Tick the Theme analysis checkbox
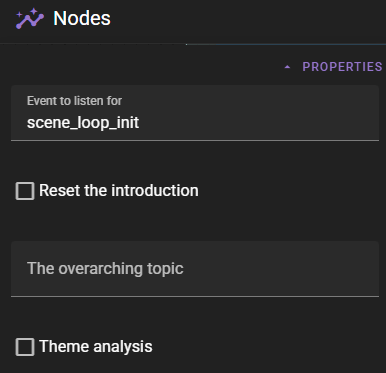Viewport: 386px width, 373px height. click(x=25, y=347)
